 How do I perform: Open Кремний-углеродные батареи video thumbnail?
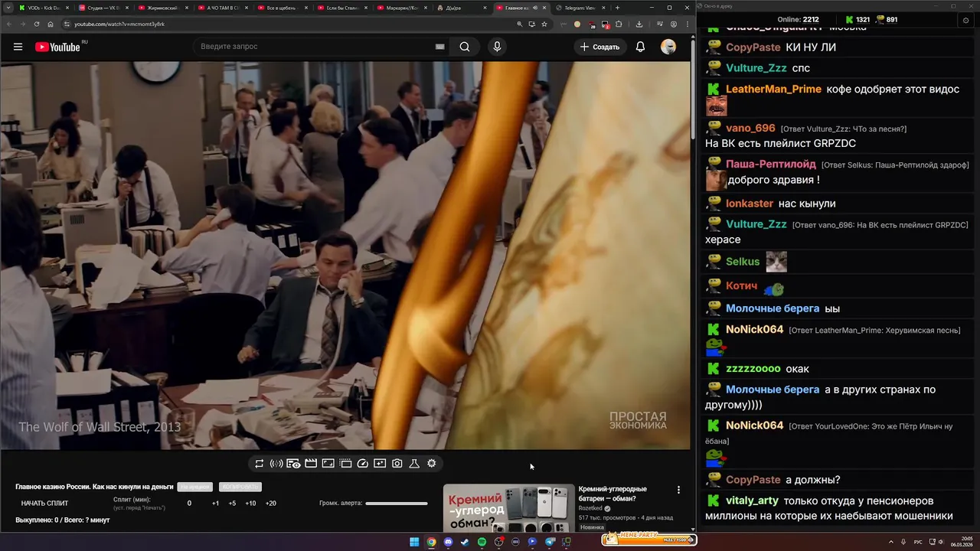(508, 508)
